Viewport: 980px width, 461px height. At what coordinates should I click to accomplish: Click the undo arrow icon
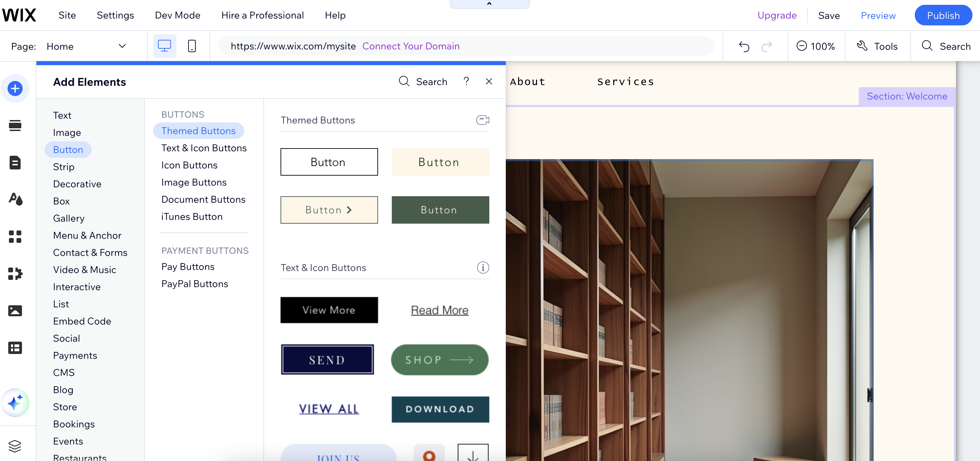pyautogui.click(x=744, y=46)
